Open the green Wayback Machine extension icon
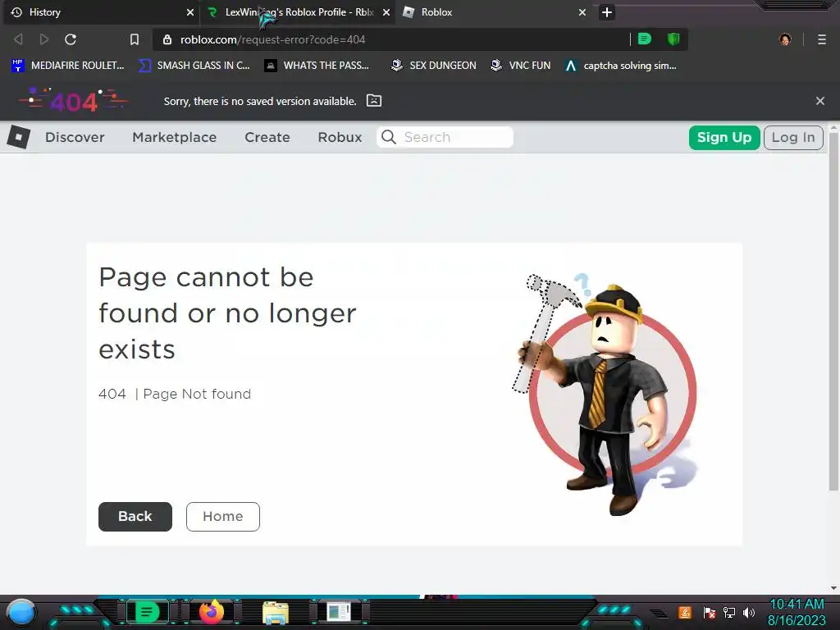840x630 pixels. pos(645,39)
